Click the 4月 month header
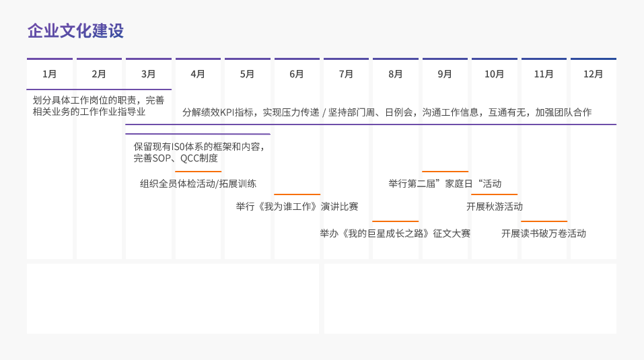 [198, 74]
